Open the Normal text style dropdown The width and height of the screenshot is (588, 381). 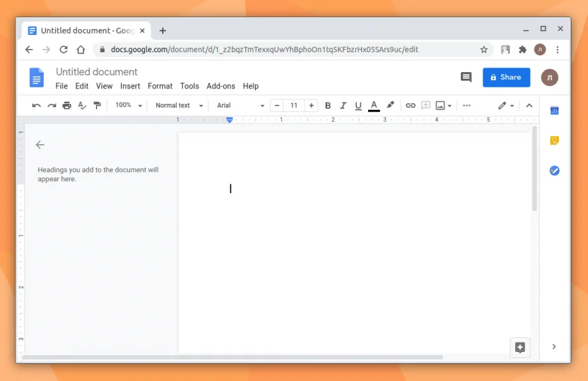point(179,106)
